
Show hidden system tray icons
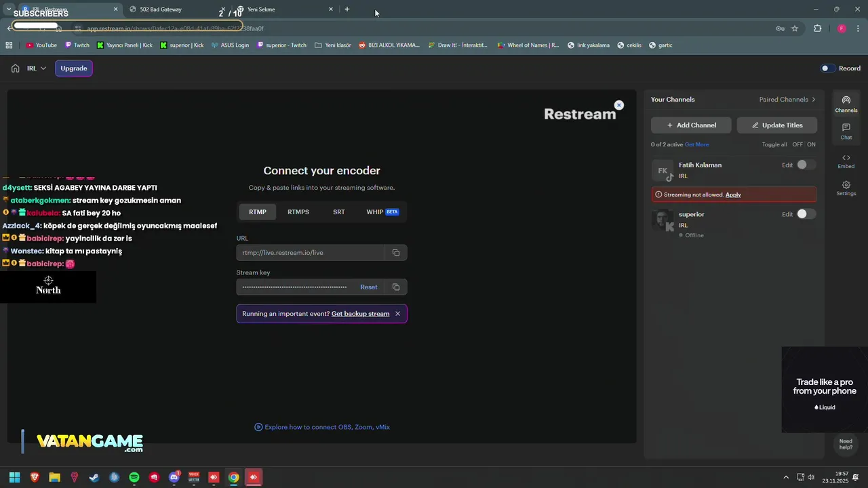point(786,477)
